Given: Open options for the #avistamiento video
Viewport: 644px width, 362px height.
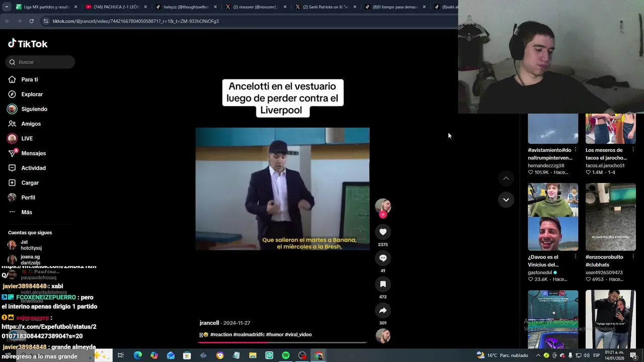Looking at the screenshot, I should click(x=576, y=150).
